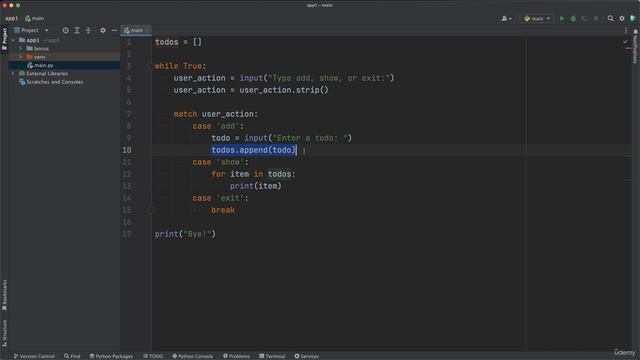Open Search Everywhere magnifier icon
Viewport: 640px width, 360px height.
coord(611,18)
